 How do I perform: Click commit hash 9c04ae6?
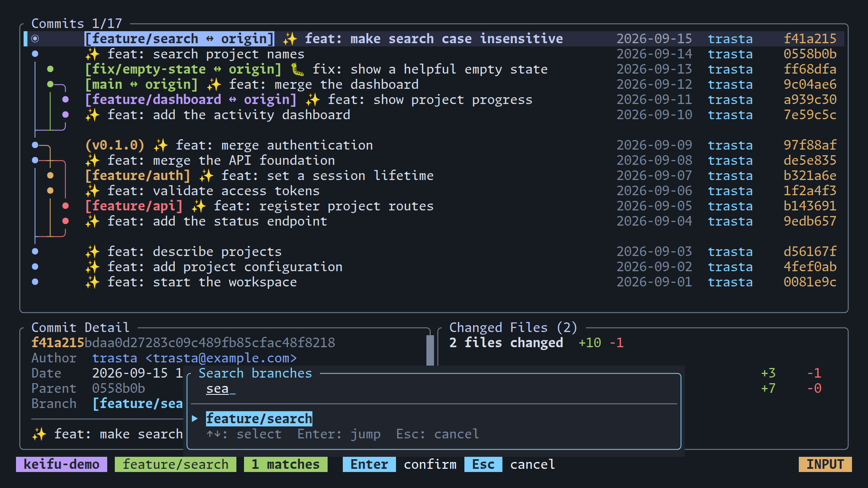tap(810, 84)
